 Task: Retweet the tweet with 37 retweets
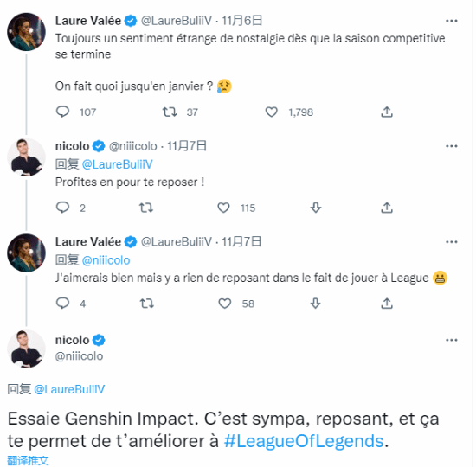(x=170, y=112)
